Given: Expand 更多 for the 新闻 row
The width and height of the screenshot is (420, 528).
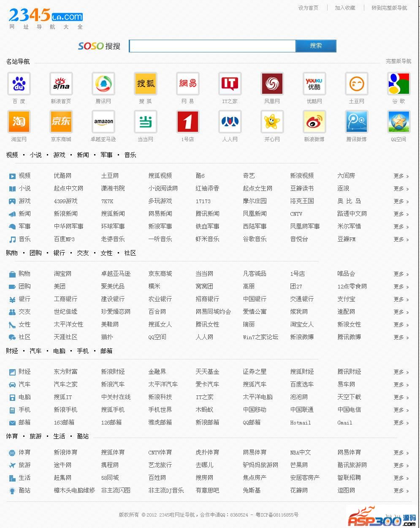Looking at the screenshot, I should 401,214.
